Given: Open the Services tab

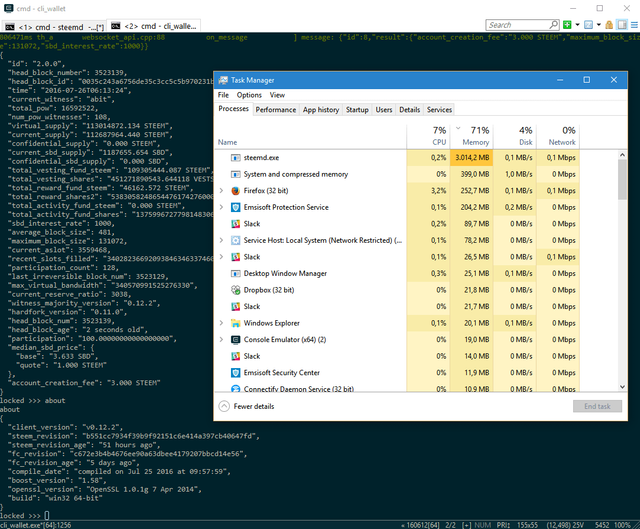Looking at the screenshot, I should click(x=439, y=109).
